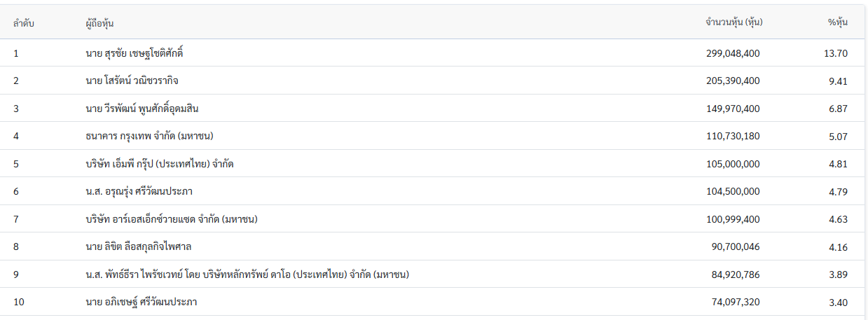
Task: Click the %หุ้น column header
Action: pyautogui.click(x=837, y=22)
